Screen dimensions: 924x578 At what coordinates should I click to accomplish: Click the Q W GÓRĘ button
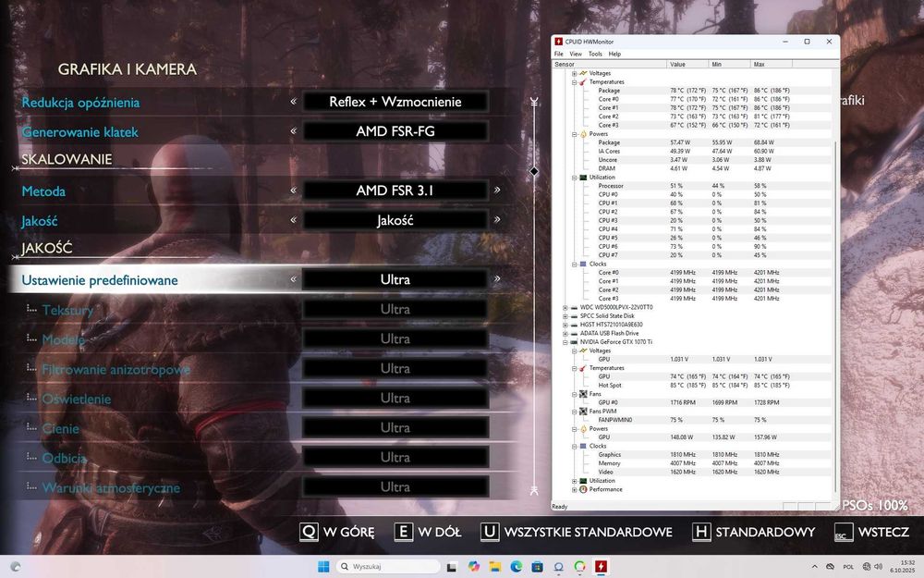tap(337, 532)
